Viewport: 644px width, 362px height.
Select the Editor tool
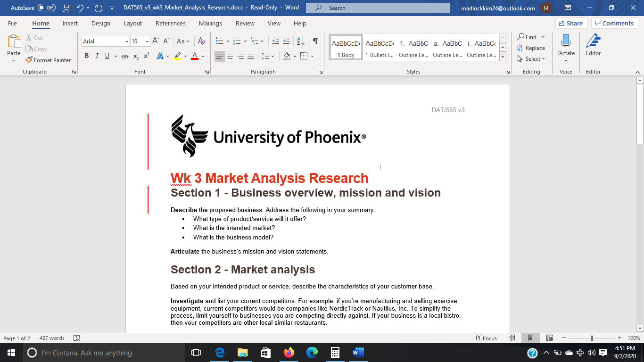click(593, 46)
